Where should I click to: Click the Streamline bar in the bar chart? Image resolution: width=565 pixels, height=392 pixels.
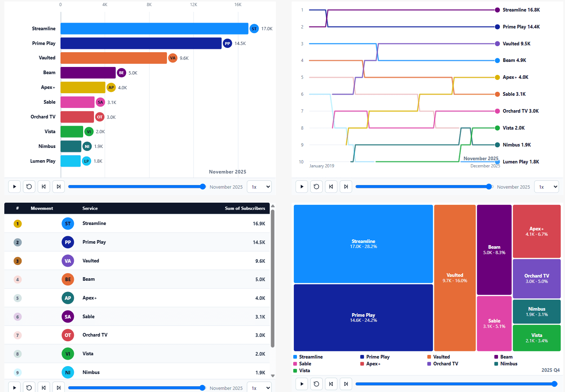154,28
